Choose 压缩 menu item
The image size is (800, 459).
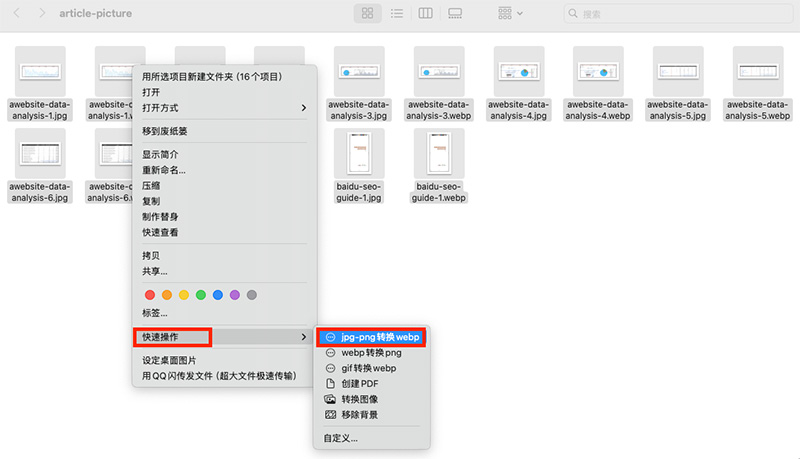[x=224, y=186]
